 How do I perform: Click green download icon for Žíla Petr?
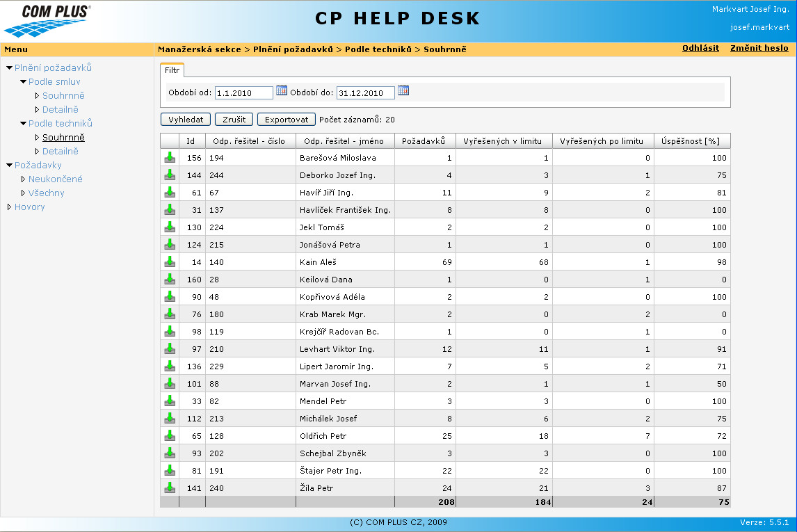[170, 487]
